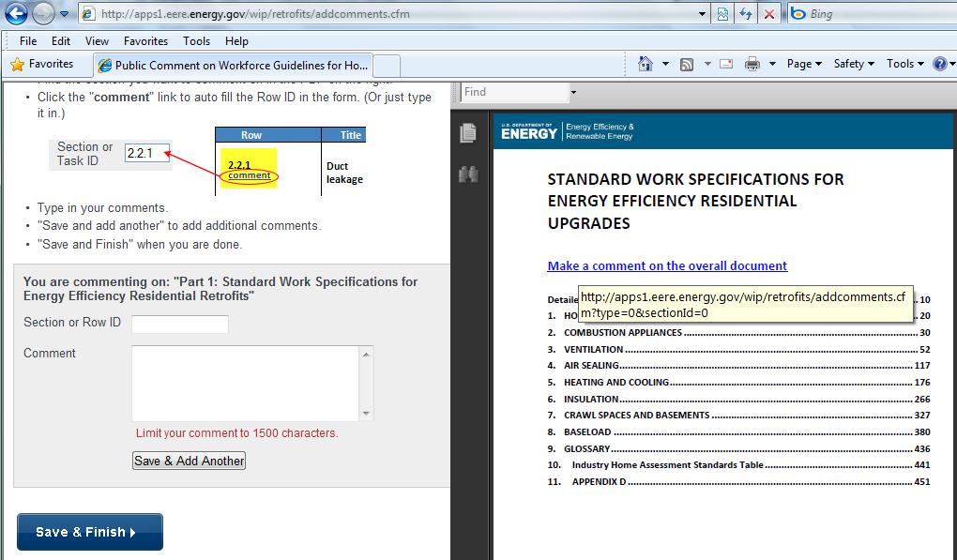The height and width of the screenshot is (560, 957).
Task: Open the Help menu
Action: point(236,41)
